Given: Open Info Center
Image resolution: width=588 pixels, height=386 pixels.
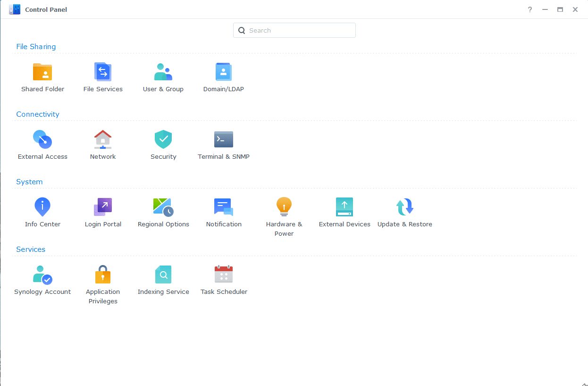Looking at the screenshot, I should (42, 207).
